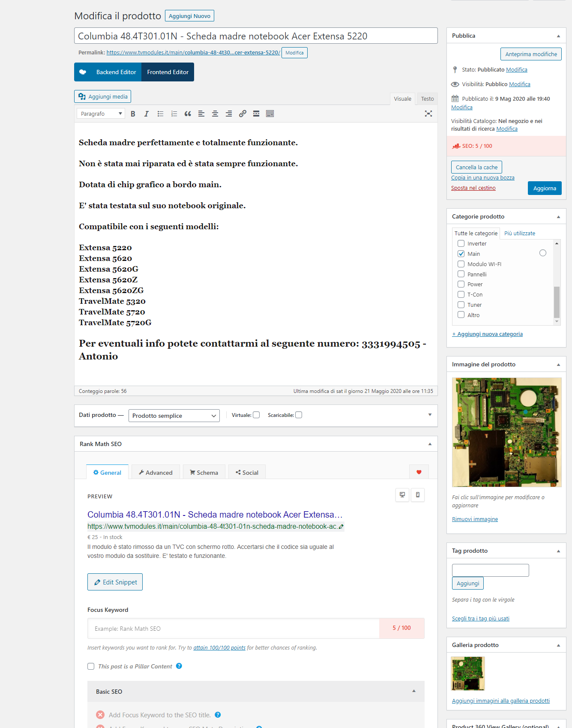572x728 pixels.
Task: Collapse the Tag prodotto panel
Action: 558,551
